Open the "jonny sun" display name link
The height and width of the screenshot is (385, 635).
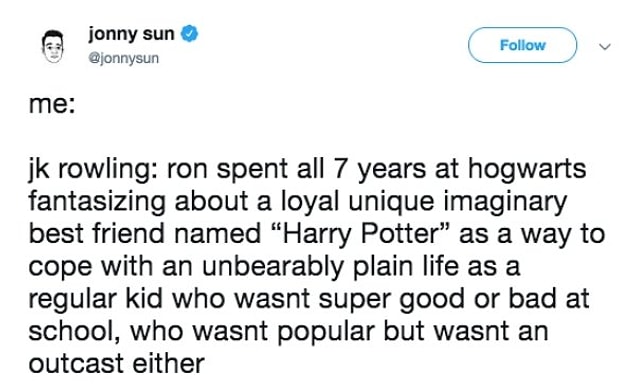131,34
